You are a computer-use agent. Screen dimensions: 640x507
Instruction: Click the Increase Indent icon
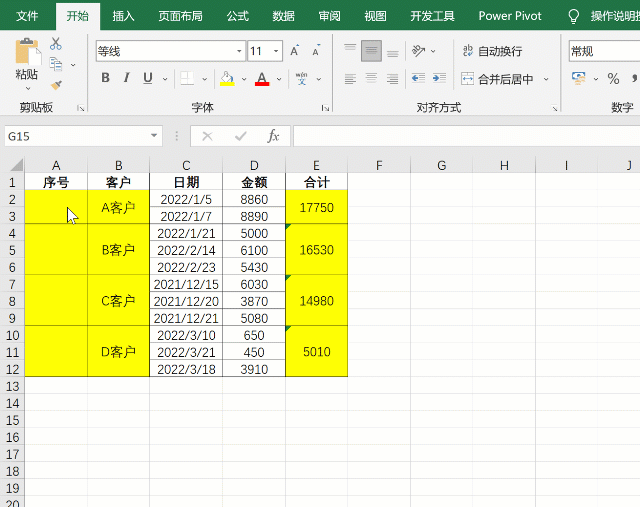tap(439, 78)
